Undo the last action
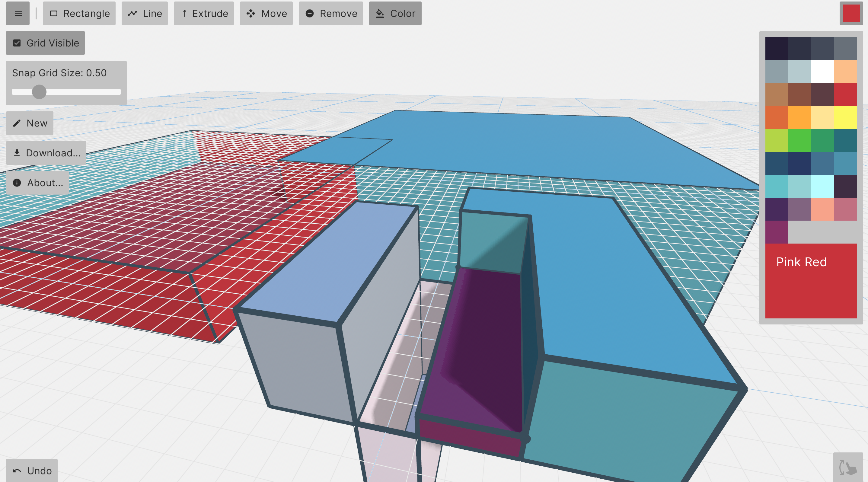The width and height of the screenshot is (868, 482). click(32, 470)
